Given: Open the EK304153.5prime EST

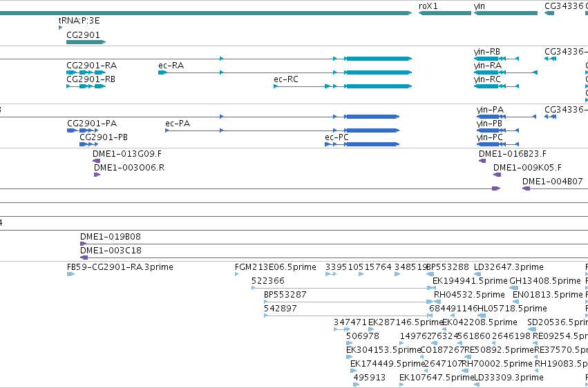Looking at the screenshot, I should 349,357.
